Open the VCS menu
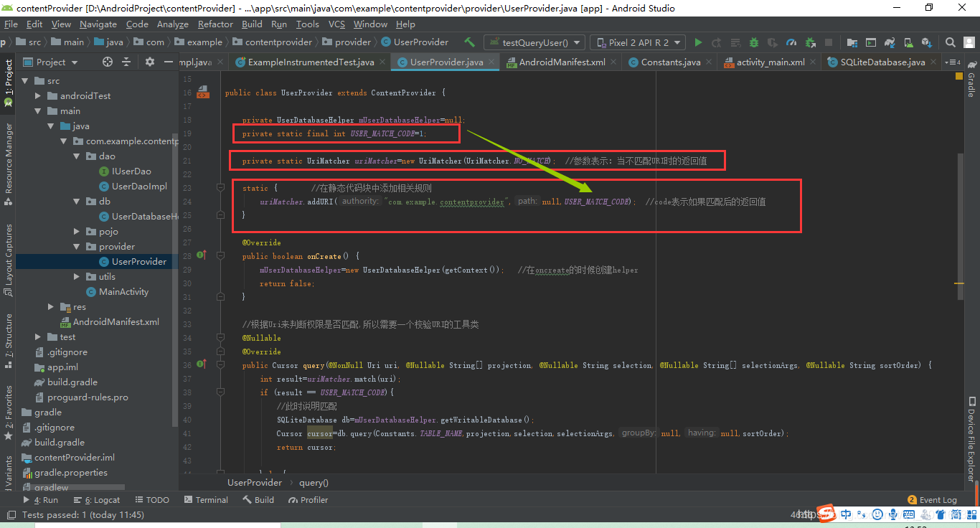The image size is (980, 528). coord(336,24)
